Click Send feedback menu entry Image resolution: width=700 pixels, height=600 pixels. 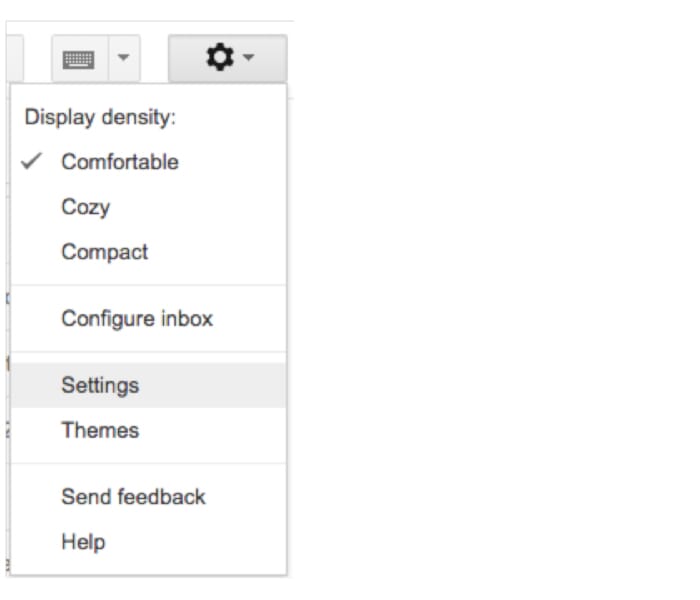(148, 497)
